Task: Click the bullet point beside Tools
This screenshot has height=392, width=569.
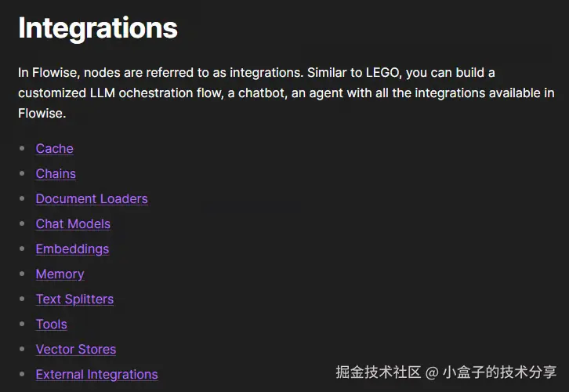Action: coord(23,324)
